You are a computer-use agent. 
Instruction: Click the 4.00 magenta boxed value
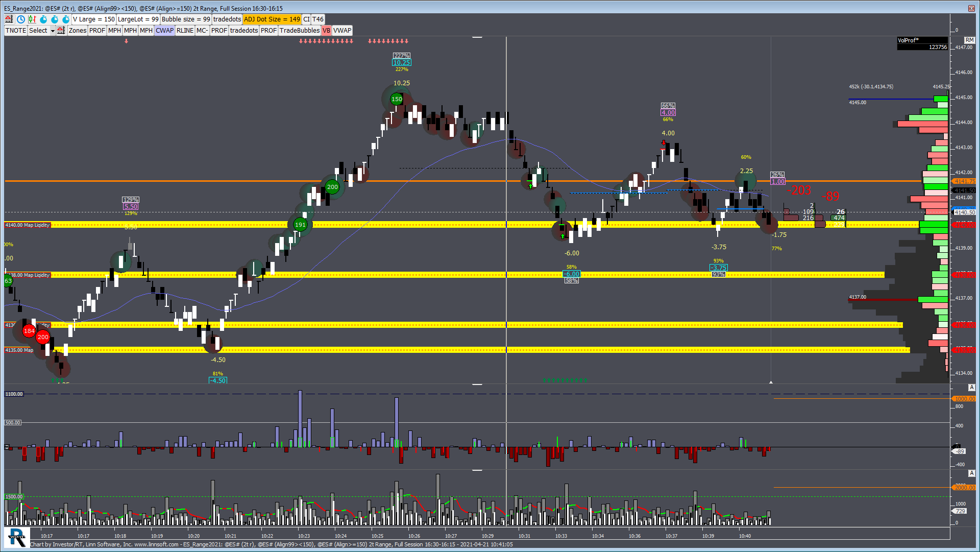[x=668, y=113]
